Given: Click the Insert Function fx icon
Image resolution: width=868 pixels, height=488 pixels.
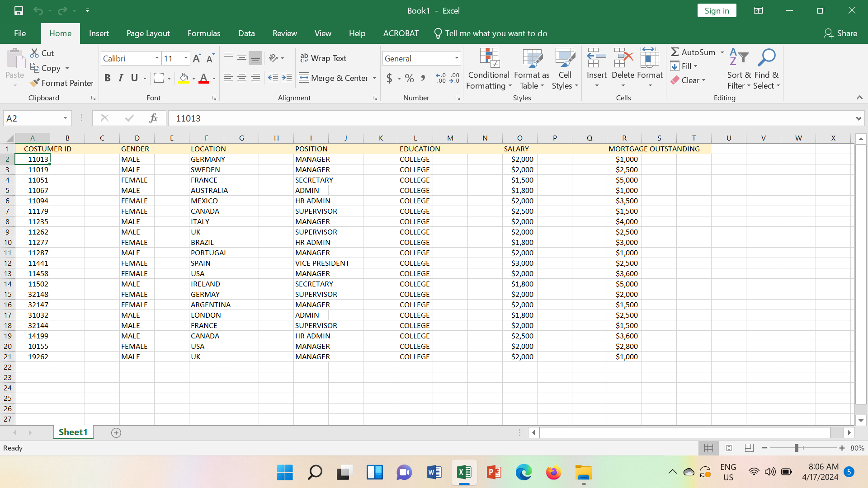Looking at the screenshot, I should coord(153,118).
